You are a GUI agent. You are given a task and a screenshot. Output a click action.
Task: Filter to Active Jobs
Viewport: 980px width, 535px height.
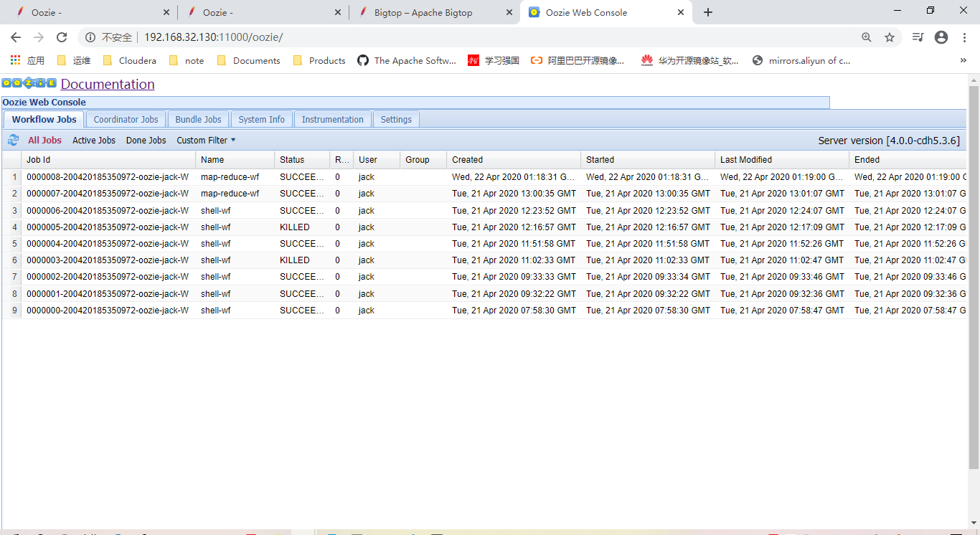coord(94,141)
